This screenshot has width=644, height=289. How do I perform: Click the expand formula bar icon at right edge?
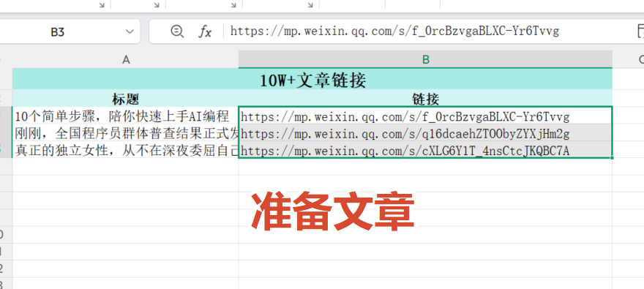pyautogui.click(x=640, y=31)
